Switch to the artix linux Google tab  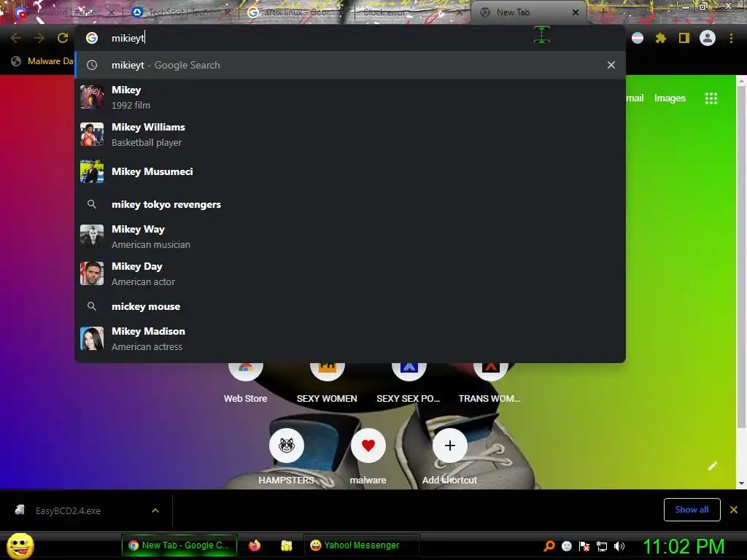295,12
